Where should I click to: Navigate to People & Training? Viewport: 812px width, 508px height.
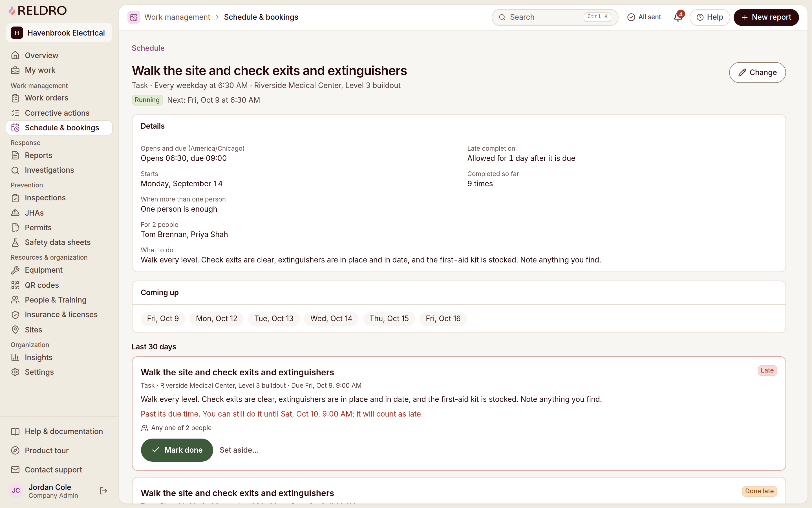59,300
